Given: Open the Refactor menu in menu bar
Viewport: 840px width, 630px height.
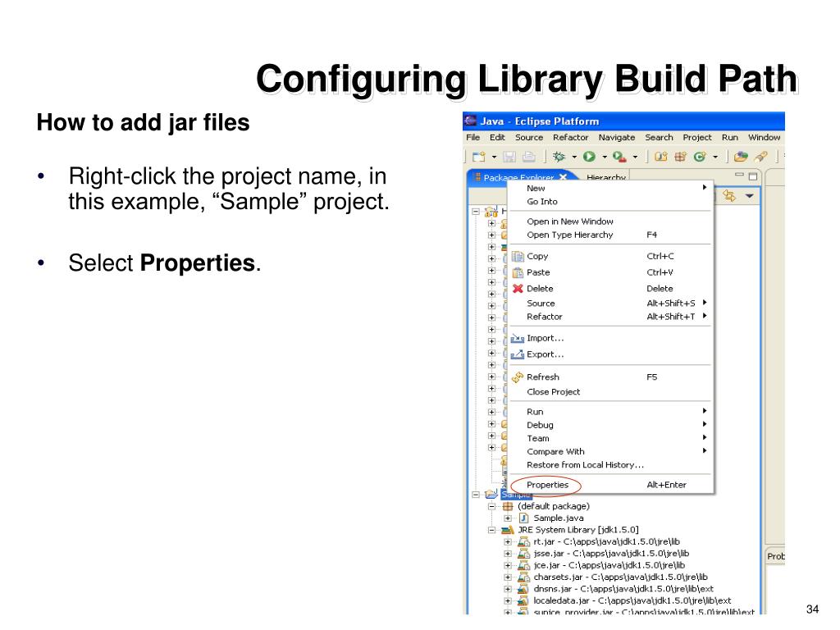Looking at the screenshot, I should click(571, 137).
